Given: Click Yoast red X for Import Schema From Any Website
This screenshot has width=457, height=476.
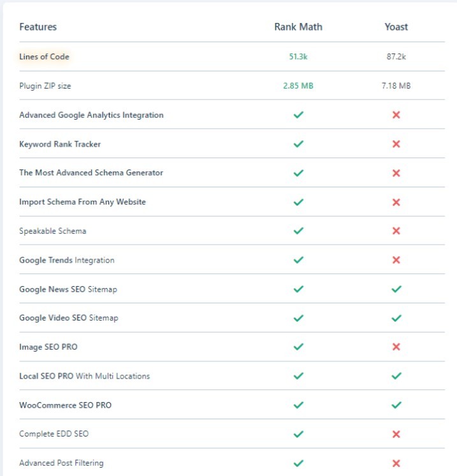Looking at the screenshot, I should [396, 202].
